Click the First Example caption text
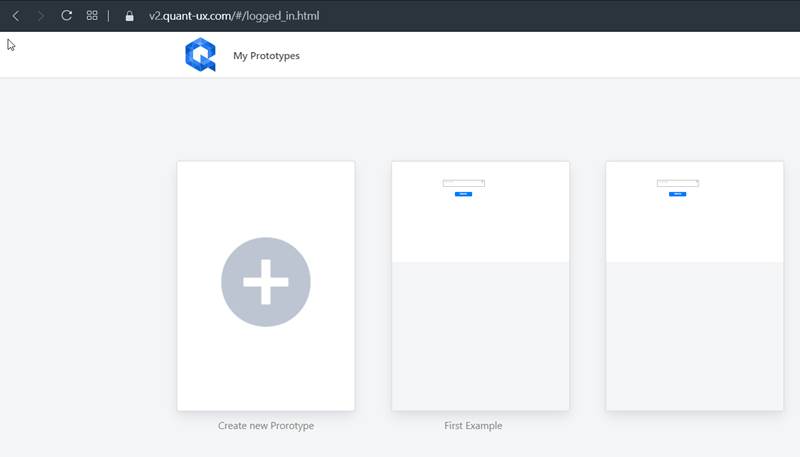This screenshot has height=457, width=800. pos(473,426)
